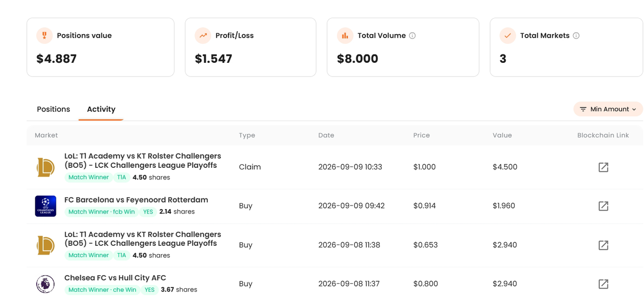
Task: Click the $1.547 profit/loss amount
Action: [x=213, y=59]
